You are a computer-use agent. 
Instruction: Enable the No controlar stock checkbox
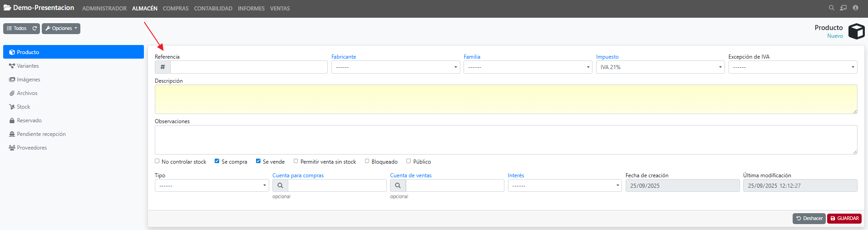tap(157, 161)
